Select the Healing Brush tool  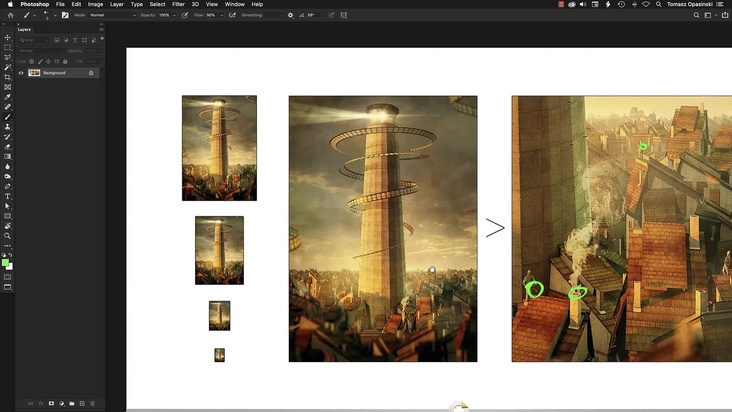pyautogui.click(x=7, y=107)
